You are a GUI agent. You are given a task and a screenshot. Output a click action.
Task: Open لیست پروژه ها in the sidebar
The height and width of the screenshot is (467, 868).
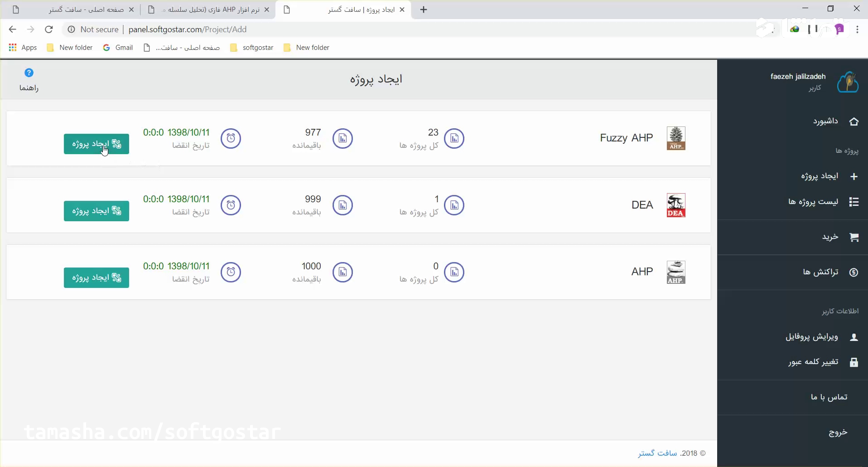point(813,202)
